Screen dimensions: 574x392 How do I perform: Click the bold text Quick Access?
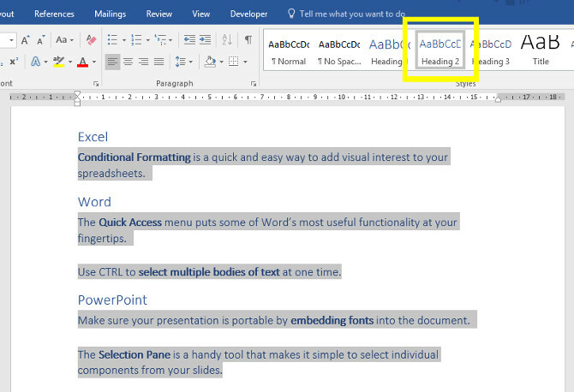click(130, 223)
